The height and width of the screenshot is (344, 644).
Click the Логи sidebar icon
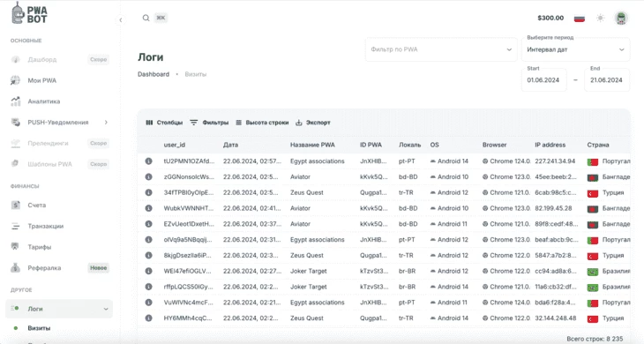(x=15, y=309)
